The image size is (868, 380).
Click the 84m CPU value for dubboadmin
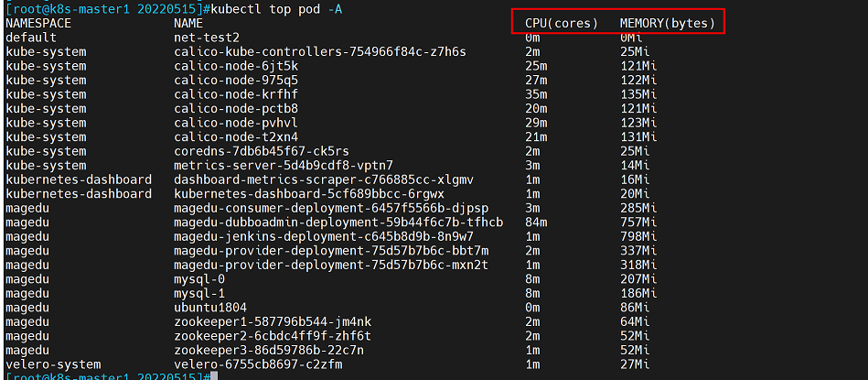coord(536,223)
